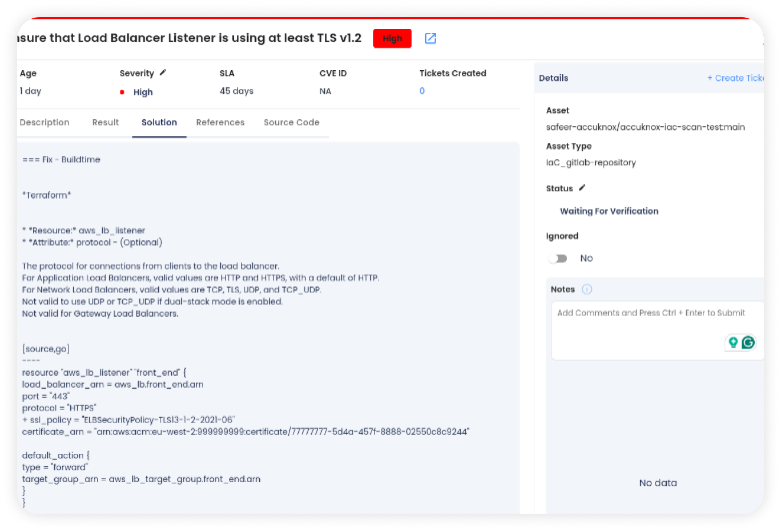Open the References tab
The width and height of the screenshot is (781, 532).
pyautogui.click(x=220, y=122)
